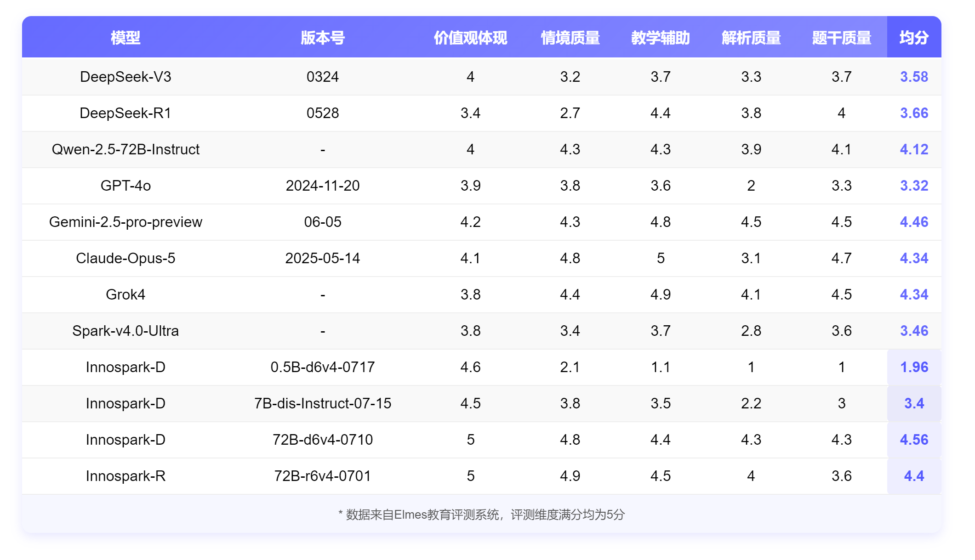This screenshot has height=560, width=975.
Task: Select the GPT-4o model name
Action: point(125,186)
